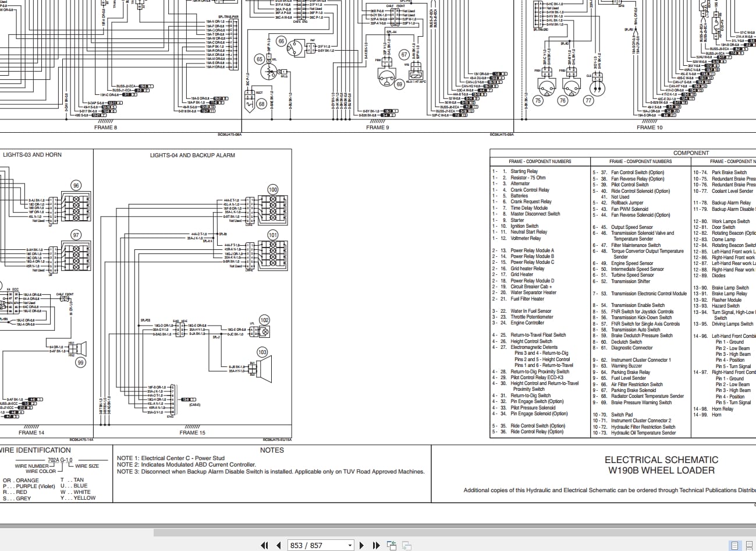This screenshot has width=756, height=551.
Task: Jump to the last page
Action: point(376,545)
